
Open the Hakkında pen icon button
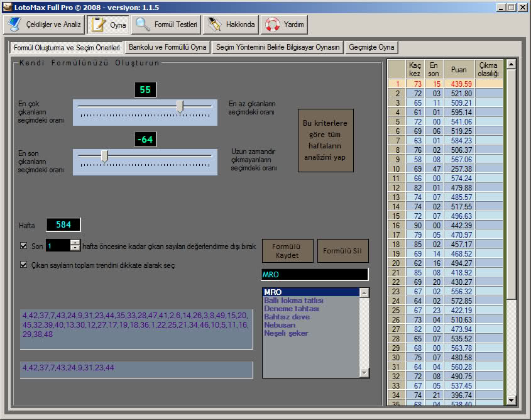tap(231, 25)
